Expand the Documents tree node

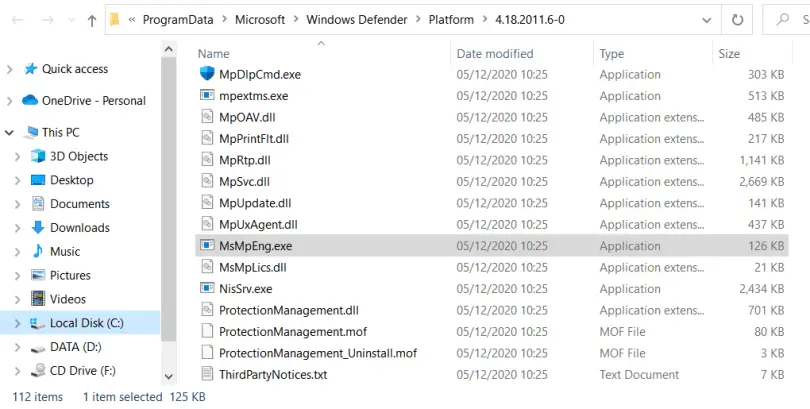click(x=18, y=204)
